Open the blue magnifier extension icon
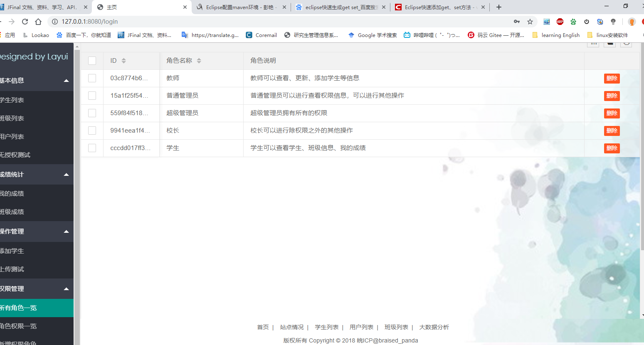The height and width of the screenshot is (345, 644). click(x=600, y=22)
